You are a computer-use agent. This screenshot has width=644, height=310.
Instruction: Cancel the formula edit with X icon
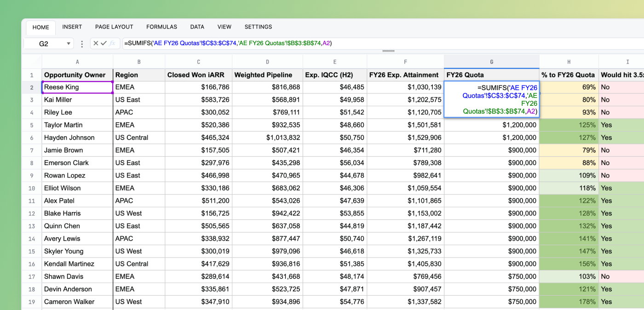tap(96, 43)
